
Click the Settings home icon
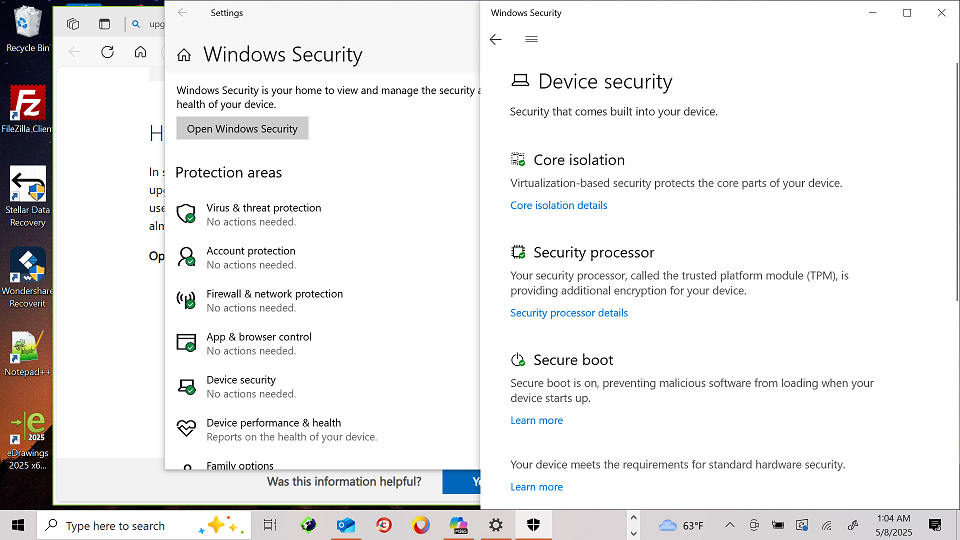coord(184,55)
